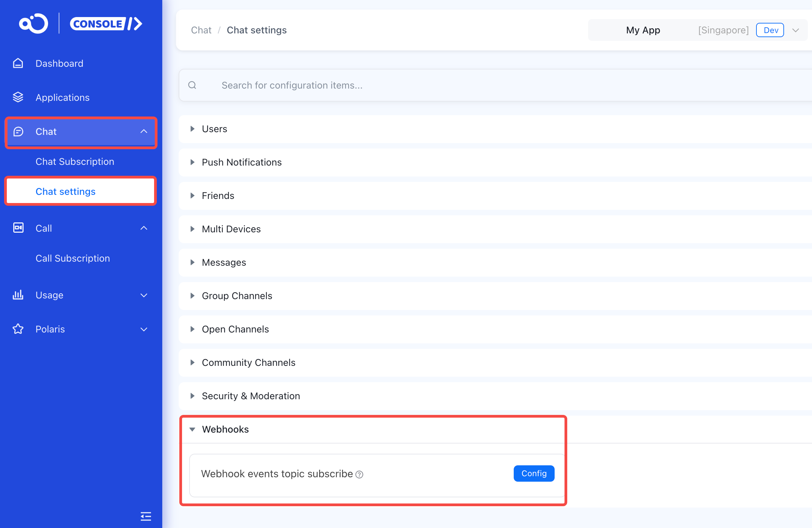The height and width of the screenshot is (528, 812).
Task: Select the Dashboard home icon
Action: click(18, 63)
